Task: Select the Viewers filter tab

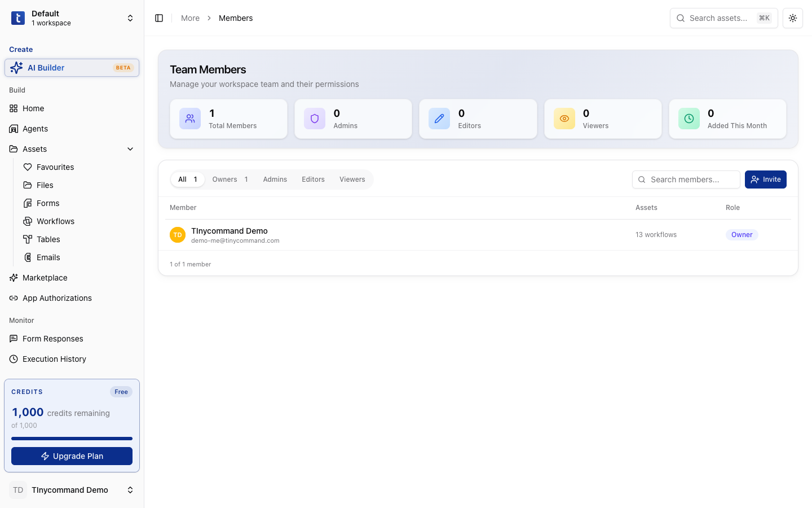Action: (x=352, y=179)
